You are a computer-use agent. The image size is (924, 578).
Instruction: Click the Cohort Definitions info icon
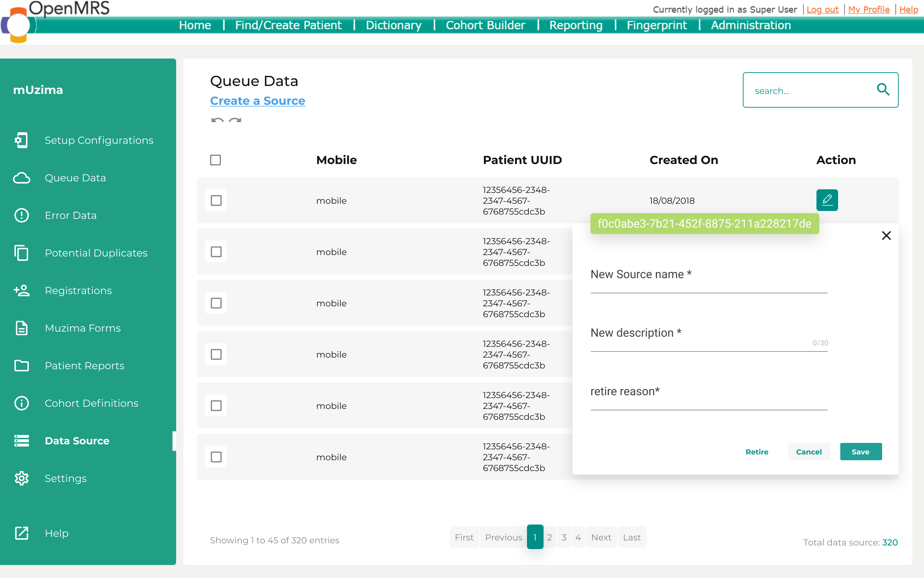[21, 403]
